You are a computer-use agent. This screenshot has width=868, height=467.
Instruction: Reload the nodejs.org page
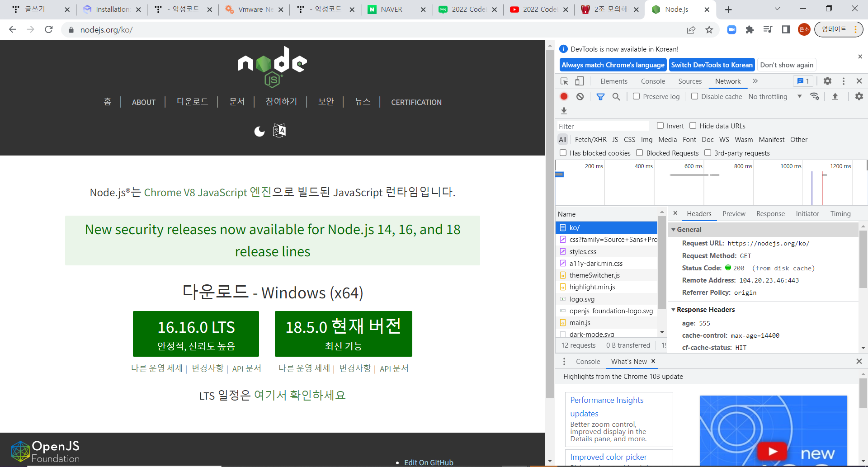coord(49,30)
